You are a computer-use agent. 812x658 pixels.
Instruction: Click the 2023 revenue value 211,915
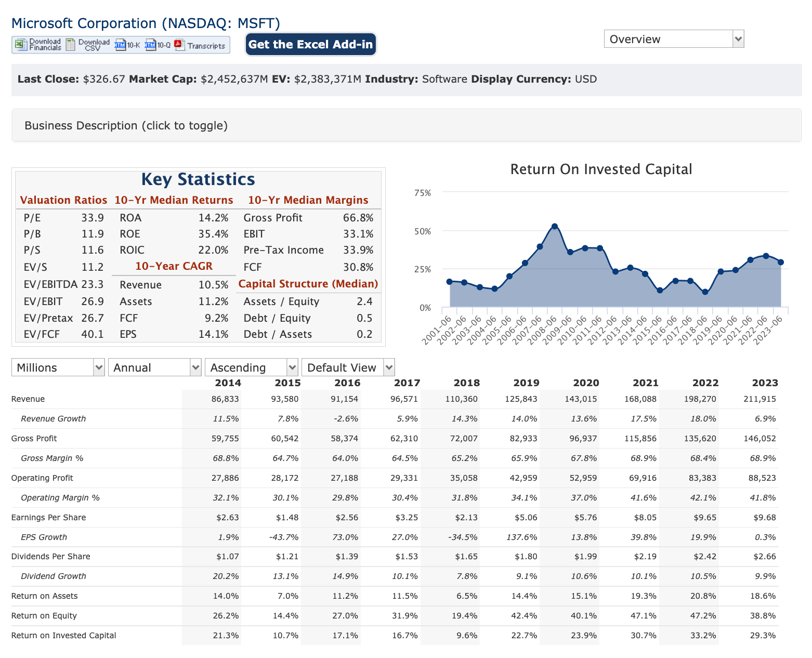760,399
